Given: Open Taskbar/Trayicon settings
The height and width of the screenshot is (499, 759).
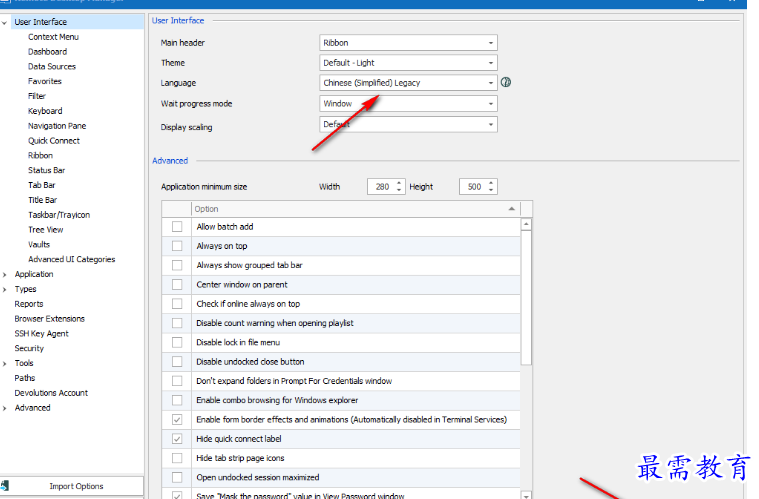Looking at the screenshot, I should [x=59, y=215].
